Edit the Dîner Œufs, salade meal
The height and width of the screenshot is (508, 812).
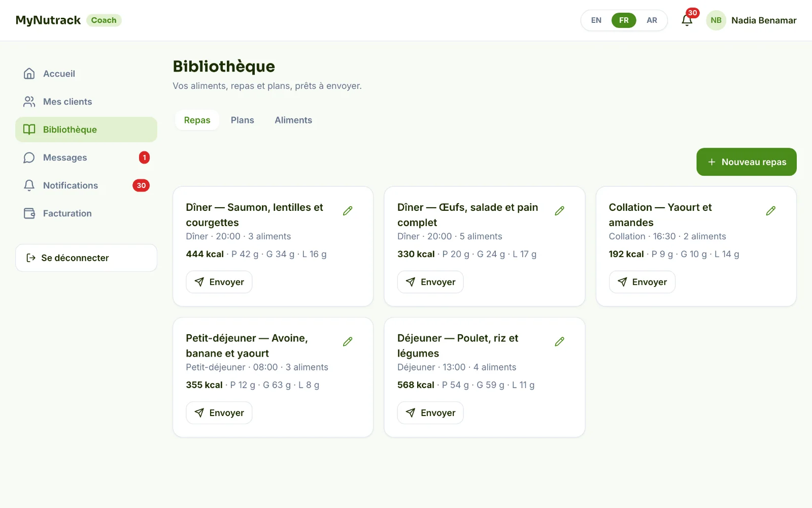tap(559, 211)
